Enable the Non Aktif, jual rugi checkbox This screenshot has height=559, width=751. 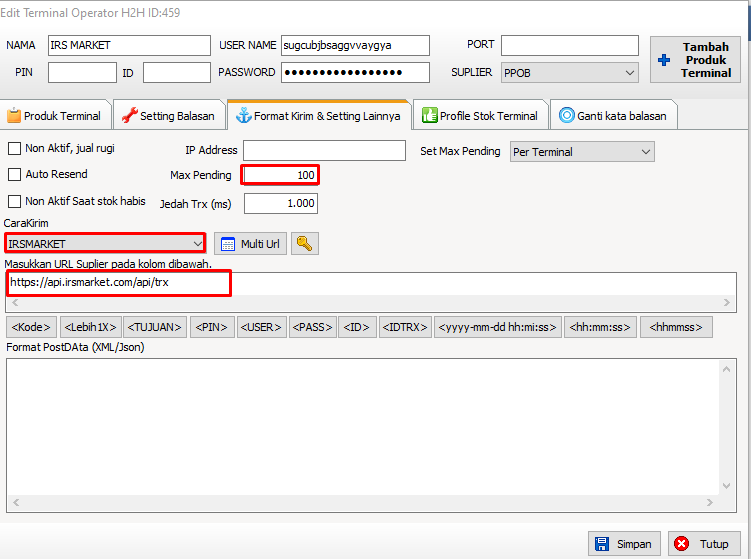(x=15, y=149)
